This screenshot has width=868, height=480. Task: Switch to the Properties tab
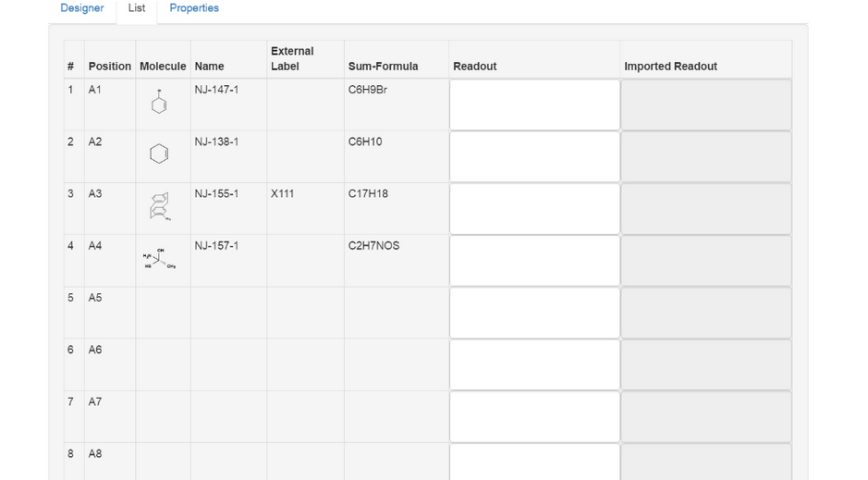coord(194,8)
